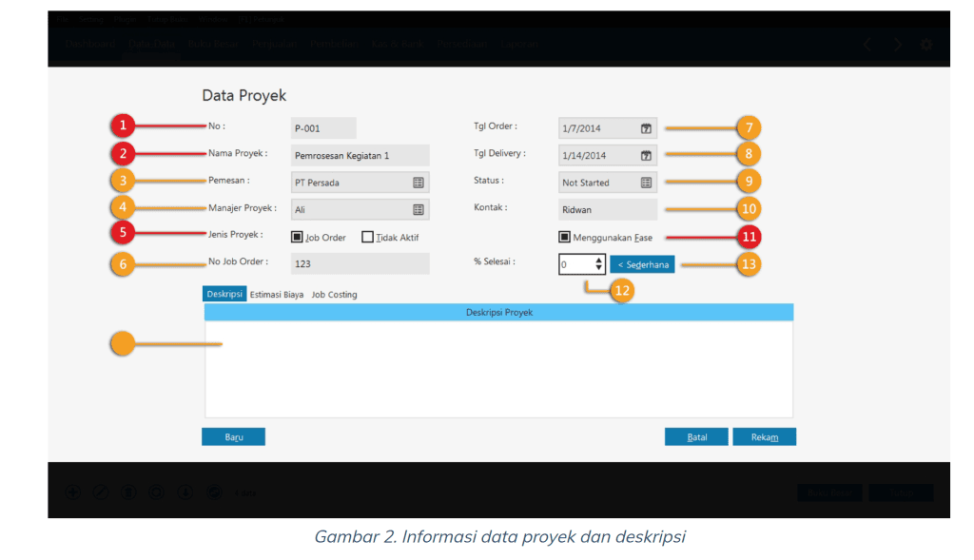
Task: Expand the Status selection list
Action: pyautogui.click(x=646, y=183)
